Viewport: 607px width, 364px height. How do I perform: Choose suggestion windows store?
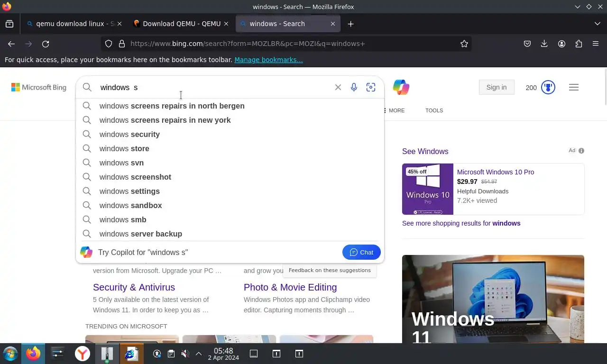(x=230, y=148)
